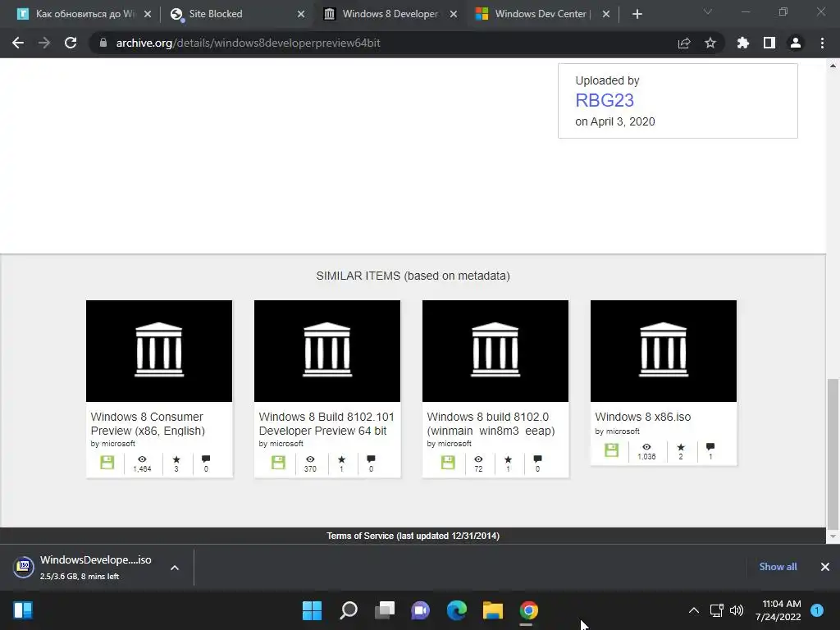Image resolution: width=840 pixels, height=630 pixels.
Task: Open Windows 8 build 8102.0 thumbnail
Action: (495, 351)
